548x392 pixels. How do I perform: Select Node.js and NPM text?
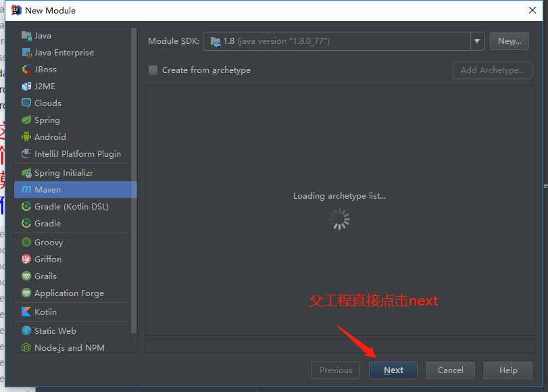(70, 347)
